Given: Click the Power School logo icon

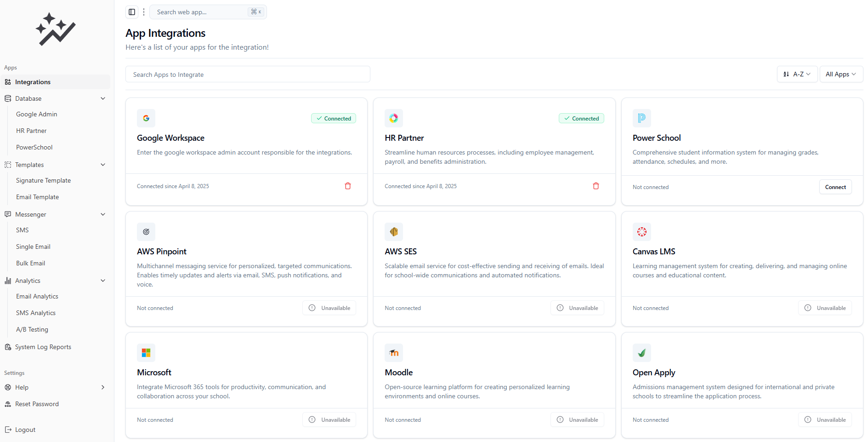Looking at the screenshot, I should point(642,118).
